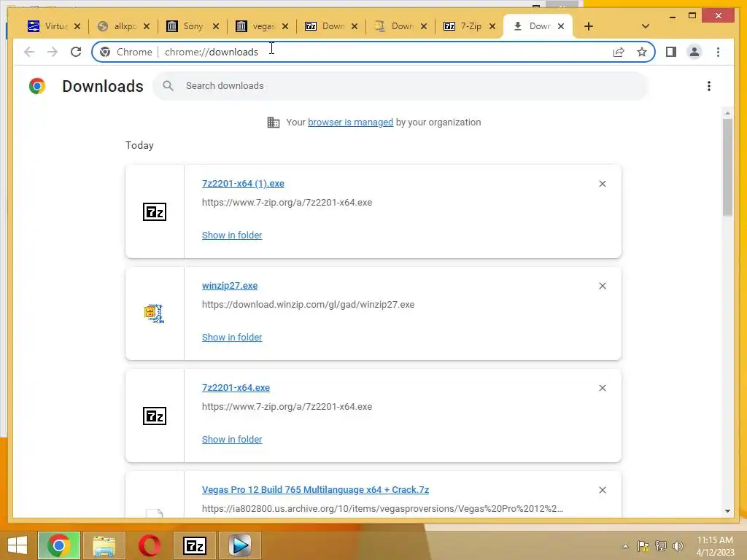Open Chrome's three-dot main menu

click(718, 52)
